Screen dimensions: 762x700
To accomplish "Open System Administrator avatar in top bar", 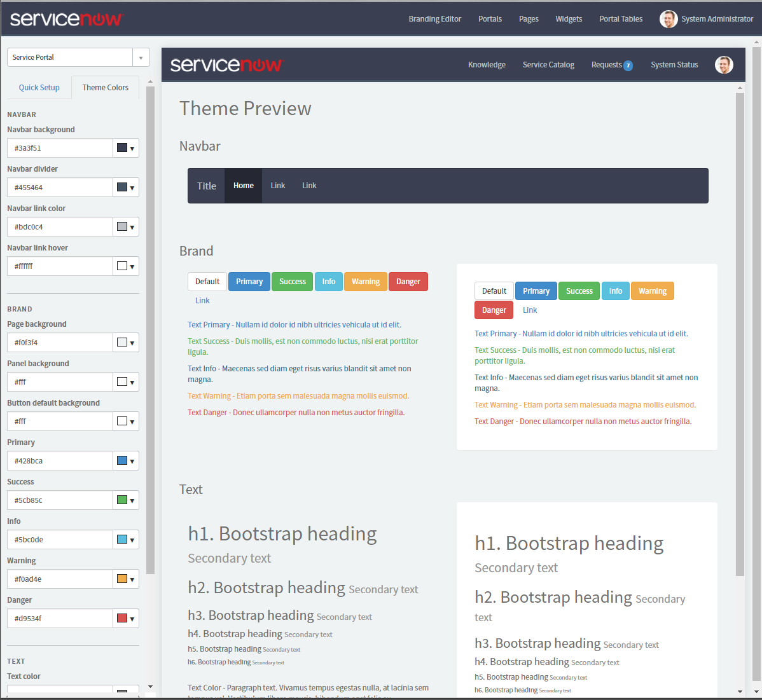I will click(668, 19).
